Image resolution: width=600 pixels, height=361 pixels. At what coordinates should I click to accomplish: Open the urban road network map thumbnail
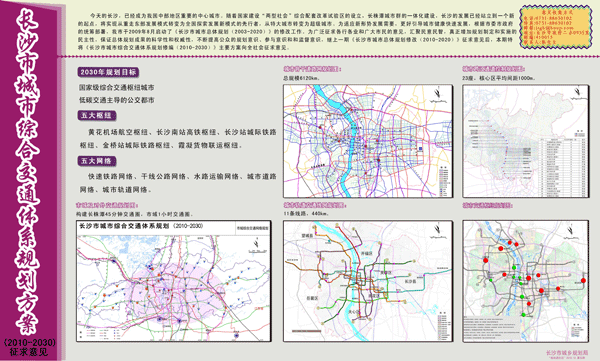tap(368, 141)
